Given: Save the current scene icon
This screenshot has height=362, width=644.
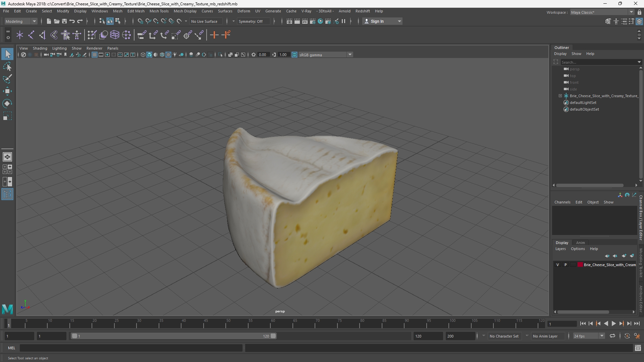Looking at the screenshot, I should click(64, 21).
